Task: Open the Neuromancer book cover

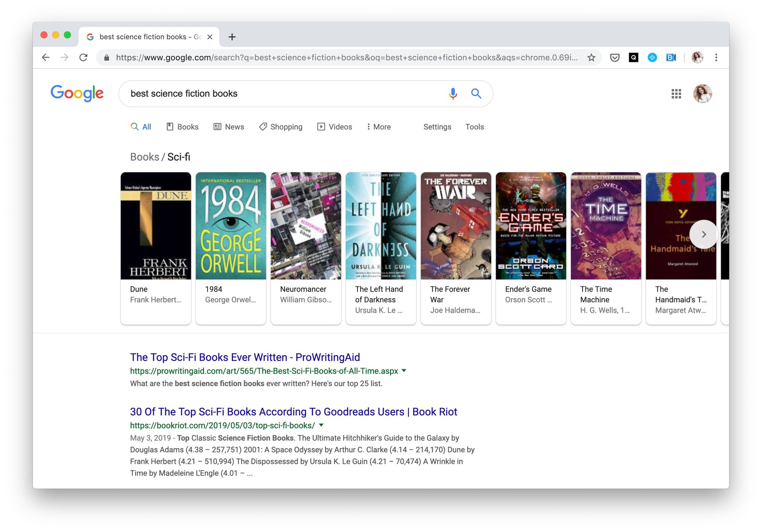Action: click(x=306, y=226)
